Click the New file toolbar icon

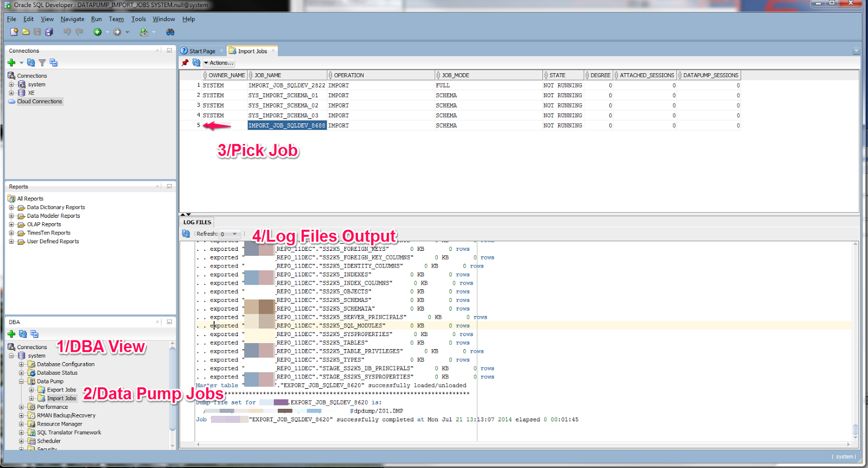click(14, 32)
